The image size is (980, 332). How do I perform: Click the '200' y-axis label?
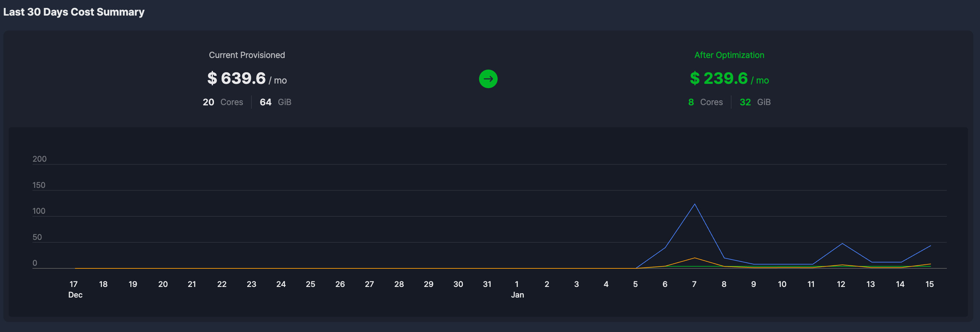point(39,159)
